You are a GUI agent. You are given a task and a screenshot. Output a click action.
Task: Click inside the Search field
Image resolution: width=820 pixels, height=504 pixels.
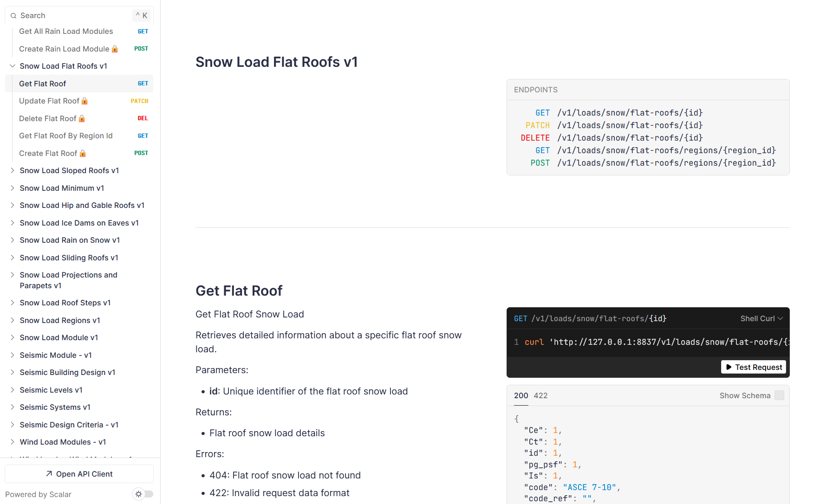click(x=65, y=15)
